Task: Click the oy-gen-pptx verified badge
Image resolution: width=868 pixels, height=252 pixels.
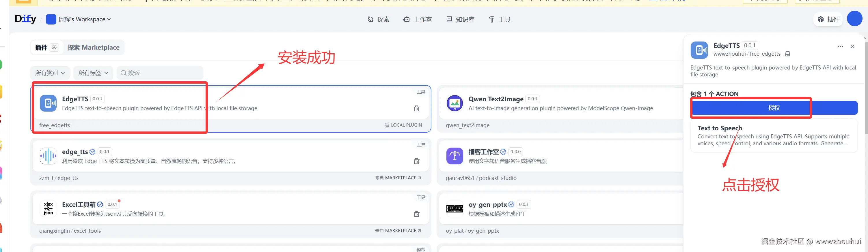Action: coord(511,204)
